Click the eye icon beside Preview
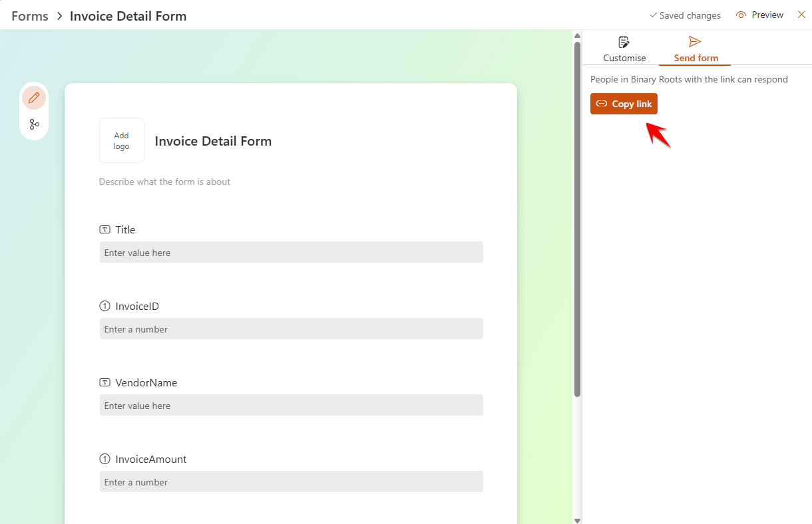812x524 pixels. coord(741,15)
